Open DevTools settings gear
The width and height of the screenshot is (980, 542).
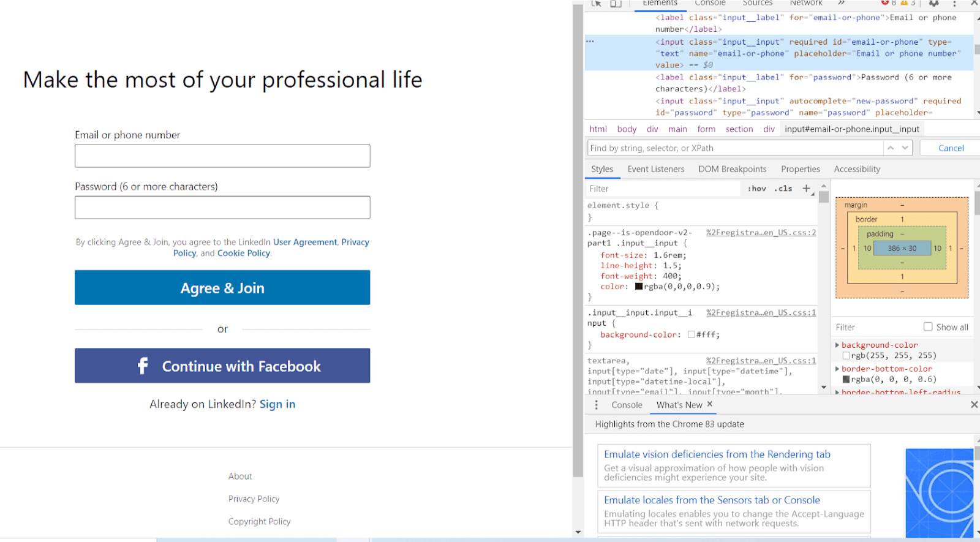click(x=933, y=3)
